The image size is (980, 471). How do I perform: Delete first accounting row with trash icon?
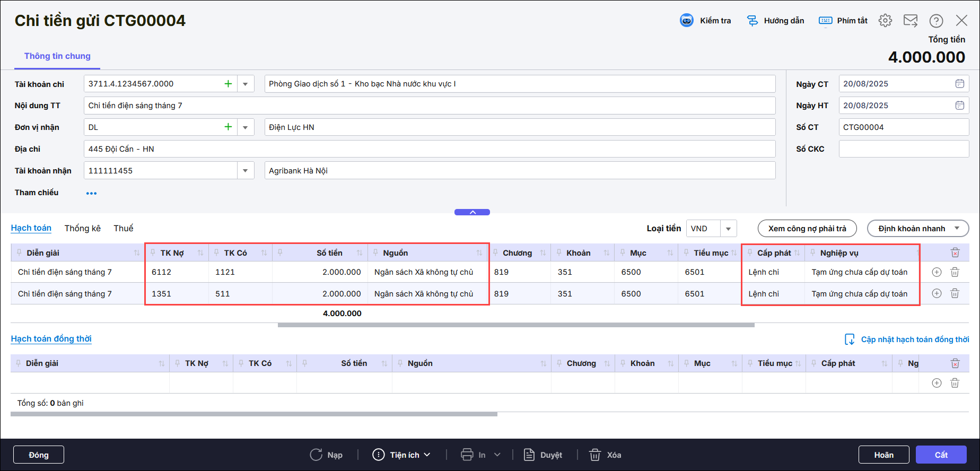point(955,272)
